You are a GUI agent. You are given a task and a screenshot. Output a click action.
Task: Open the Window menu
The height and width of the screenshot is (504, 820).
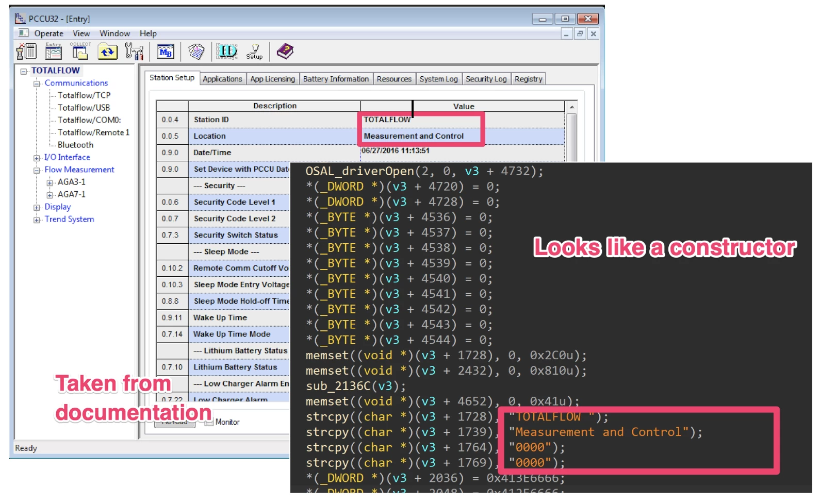point(114,33)
